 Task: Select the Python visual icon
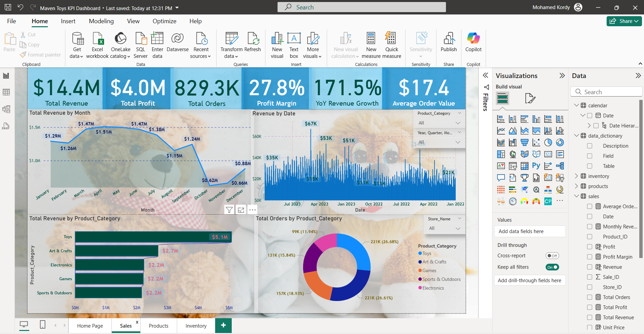tap(536, 166)
